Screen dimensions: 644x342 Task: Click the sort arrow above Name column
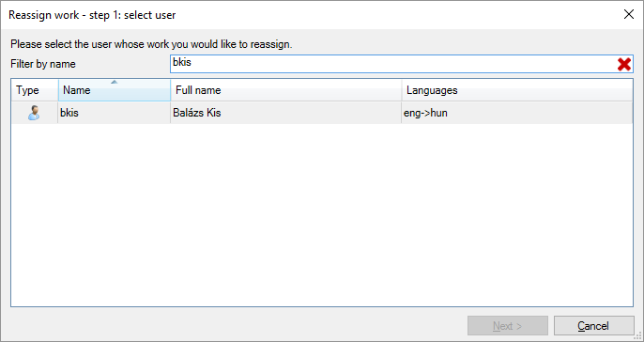click(115, 83)
